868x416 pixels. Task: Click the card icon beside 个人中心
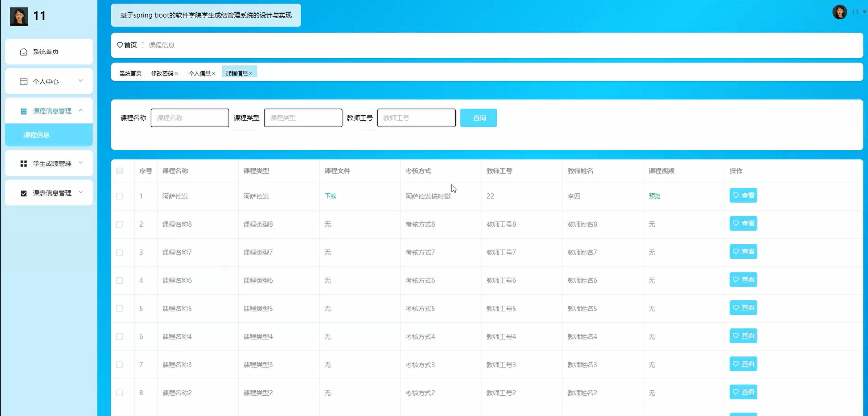click(x=23, y=82)
